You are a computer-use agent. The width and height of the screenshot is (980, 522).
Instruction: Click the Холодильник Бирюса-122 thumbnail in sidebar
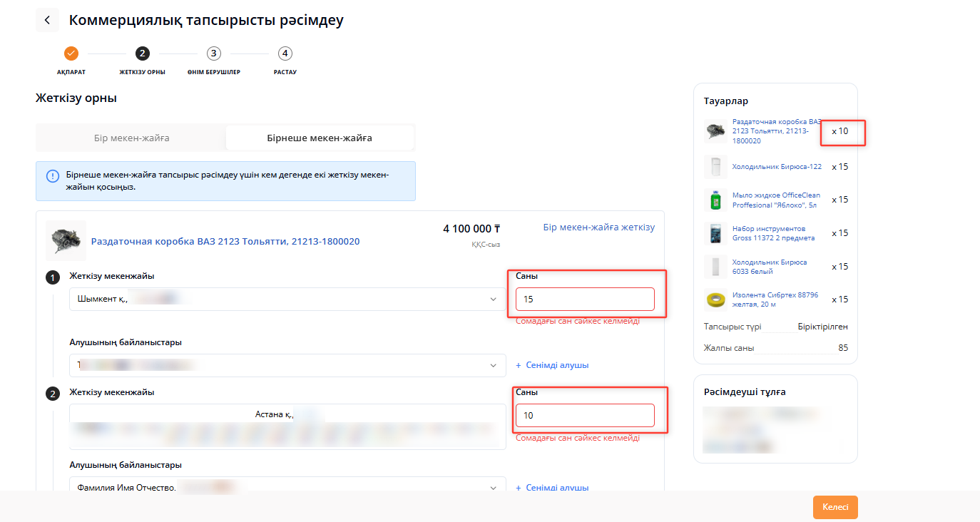pos(715,167)
